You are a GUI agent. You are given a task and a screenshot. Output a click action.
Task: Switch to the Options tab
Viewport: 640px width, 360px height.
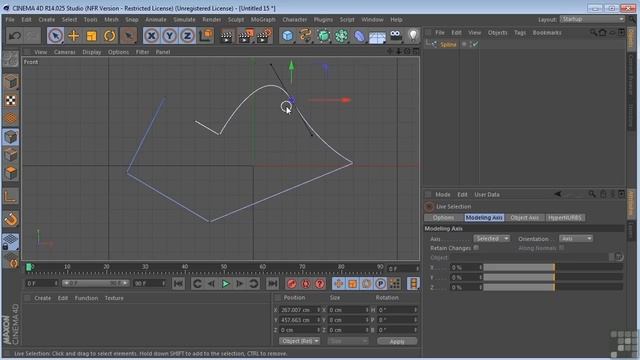(x=444, y=218)
